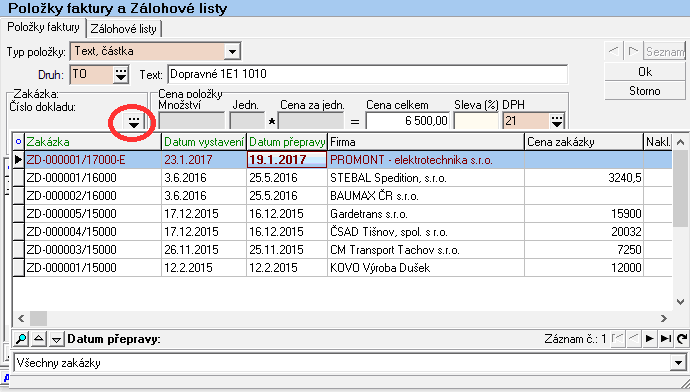Click the next flag arrow beside Seznam
Screen dimensions: 690x392
[x=633, y=51]
